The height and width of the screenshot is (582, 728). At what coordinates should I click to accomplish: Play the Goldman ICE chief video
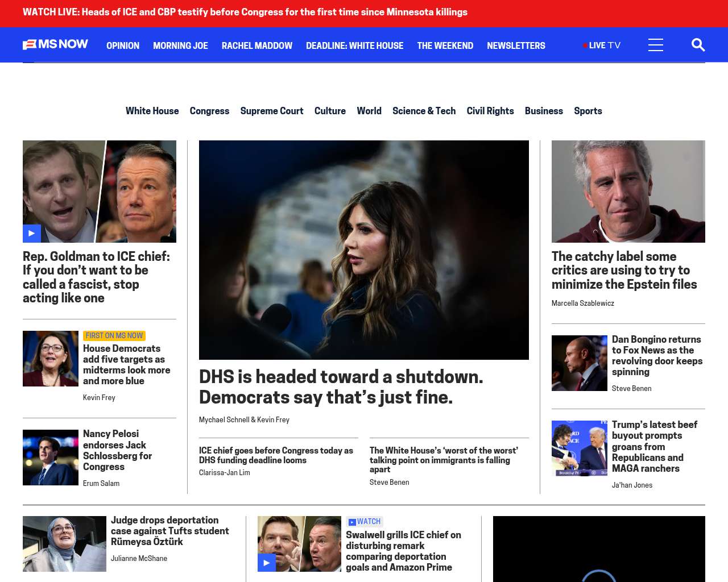(32, 234)
